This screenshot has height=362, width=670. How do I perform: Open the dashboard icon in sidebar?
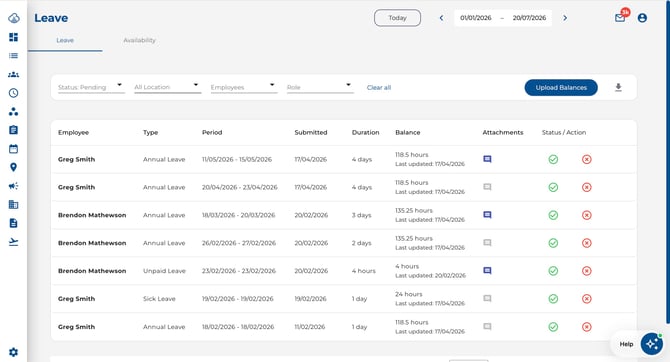point(13,37)
